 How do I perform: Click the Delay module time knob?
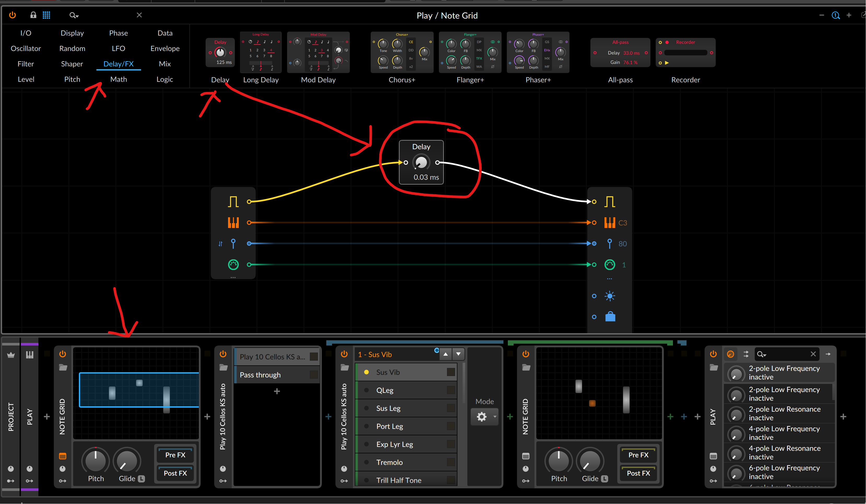click(421, 162)
